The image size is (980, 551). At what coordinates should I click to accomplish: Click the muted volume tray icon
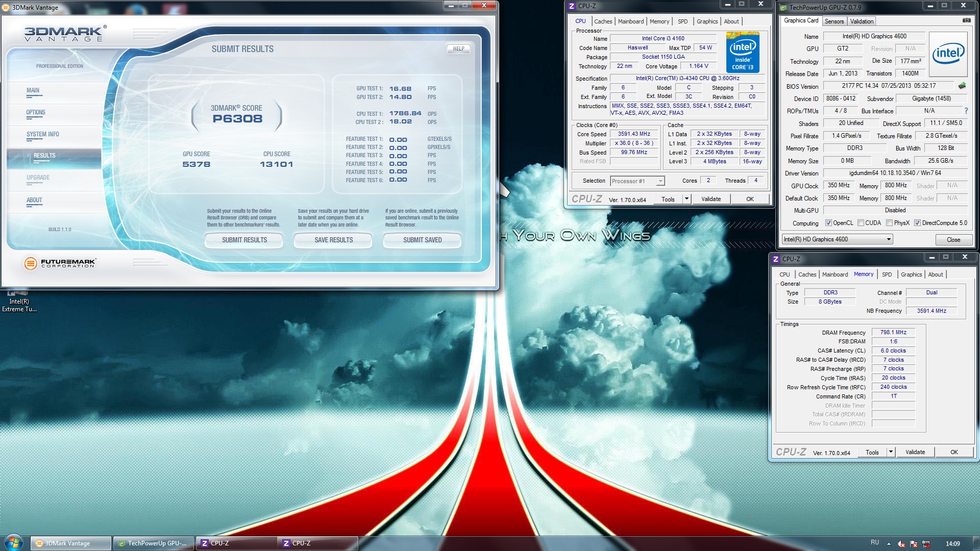(x=901, y=544)
